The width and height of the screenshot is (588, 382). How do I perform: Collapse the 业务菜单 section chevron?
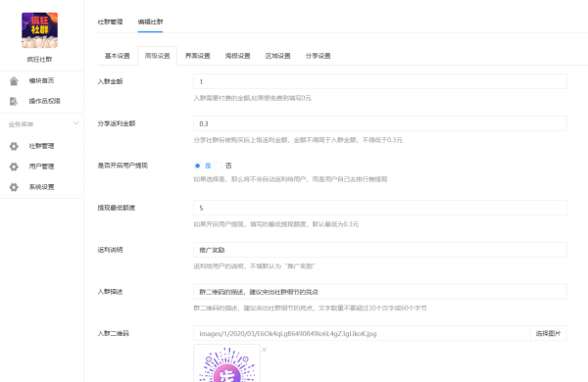point(76,123)
